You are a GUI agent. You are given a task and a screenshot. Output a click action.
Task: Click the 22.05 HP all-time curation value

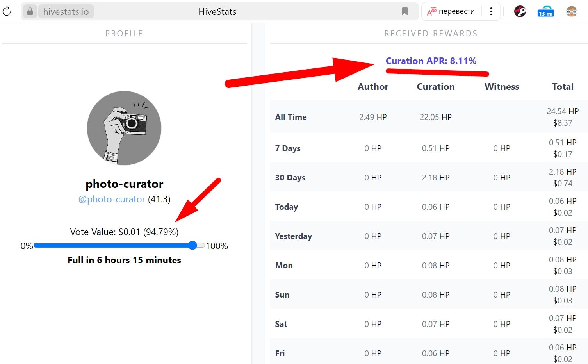[436, 117]
